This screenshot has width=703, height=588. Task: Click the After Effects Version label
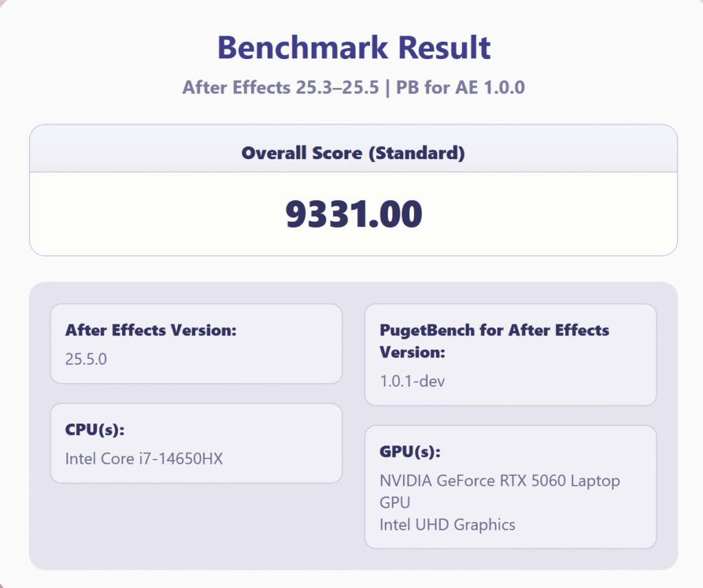point(150,330)
